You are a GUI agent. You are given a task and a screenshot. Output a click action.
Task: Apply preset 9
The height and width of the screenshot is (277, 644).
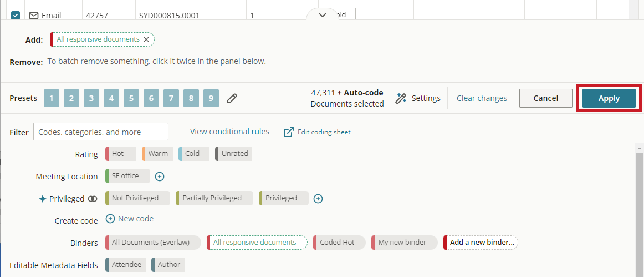pos(211,98)
